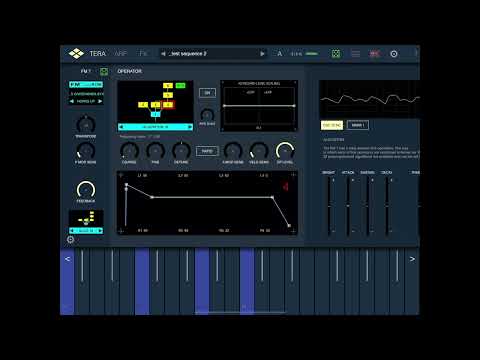Select the OPERATOR section label
This screenshot has width=480, height=360.
coord(130,71)
